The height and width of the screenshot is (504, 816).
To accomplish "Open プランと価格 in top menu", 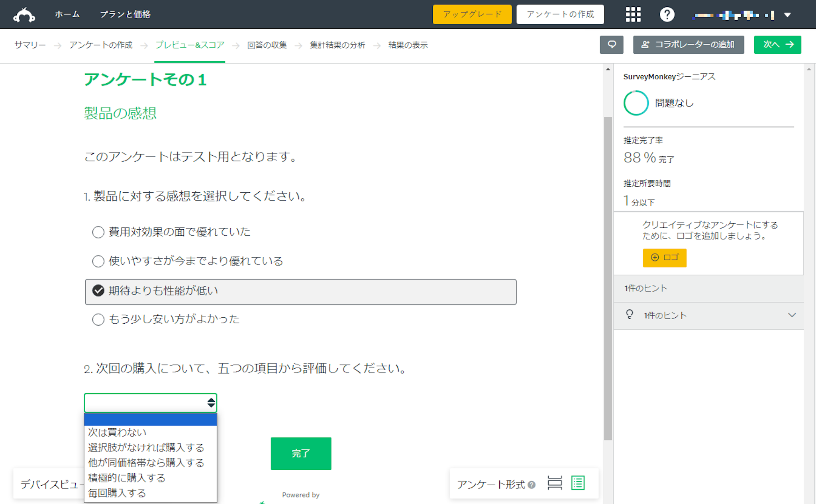I will 125,14.
